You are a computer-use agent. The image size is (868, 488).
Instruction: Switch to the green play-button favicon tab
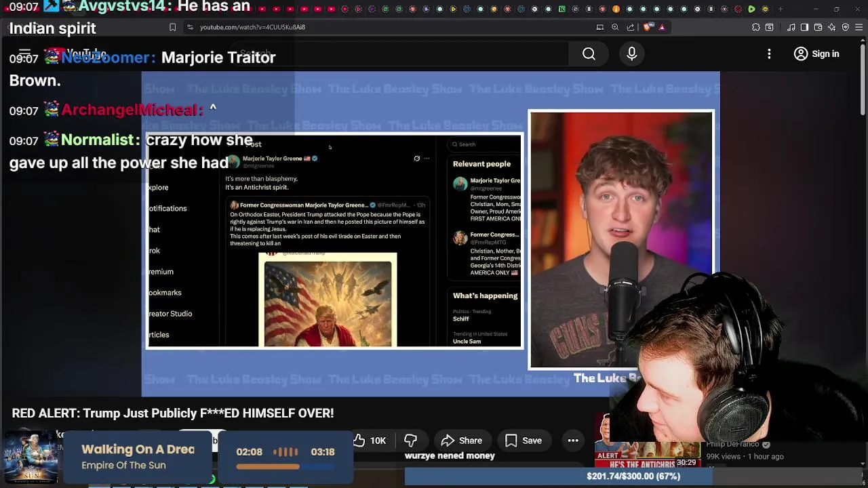(x=751, y=9)
